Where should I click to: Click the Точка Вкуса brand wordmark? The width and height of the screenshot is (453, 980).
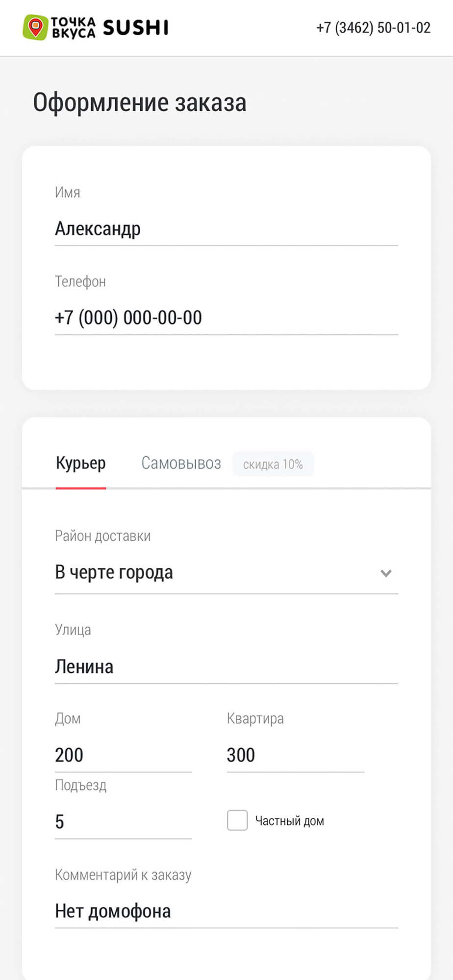(73, 27)
